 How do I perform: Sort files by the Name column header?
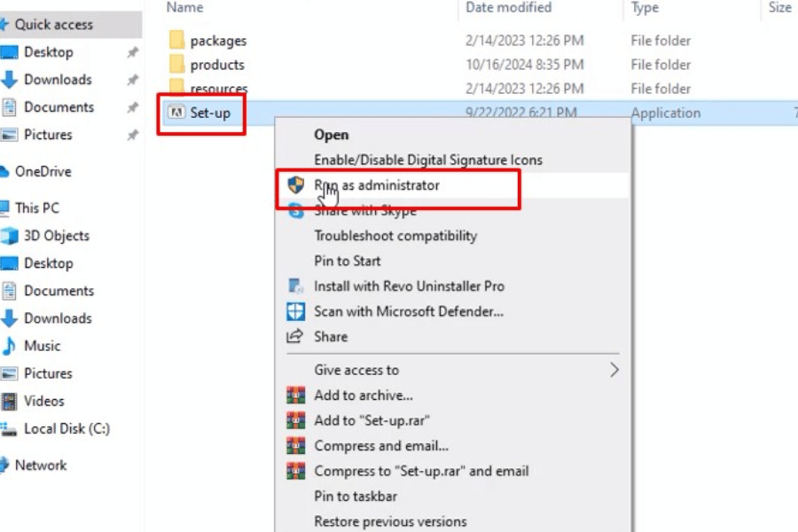185,8
